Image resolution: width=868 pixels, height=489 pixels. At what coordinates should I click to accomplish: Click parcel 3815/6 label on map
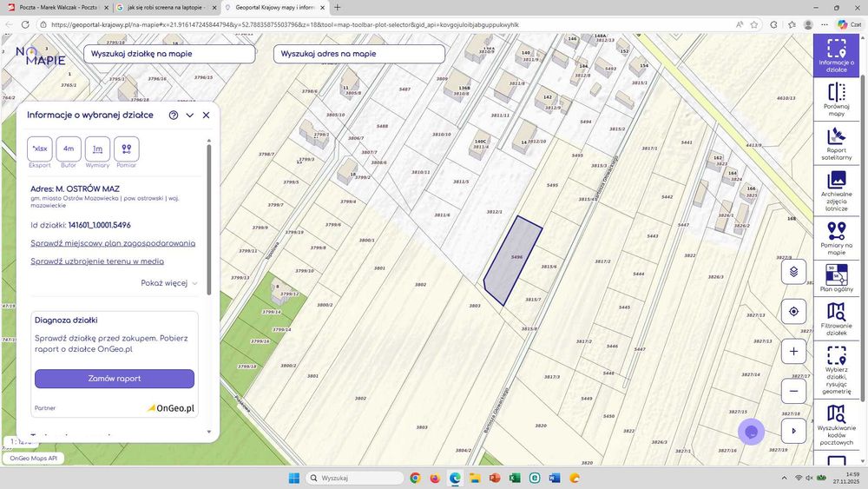[549, 267]
